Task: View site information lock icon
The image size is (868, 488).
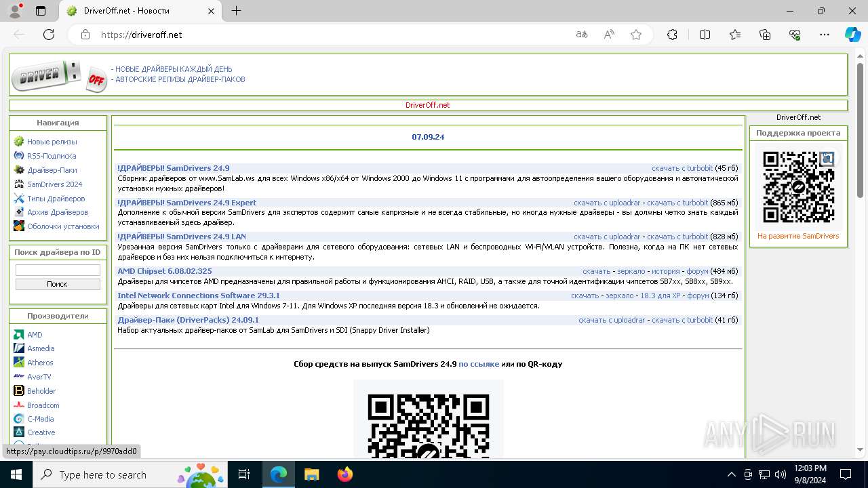Action: 85,35
